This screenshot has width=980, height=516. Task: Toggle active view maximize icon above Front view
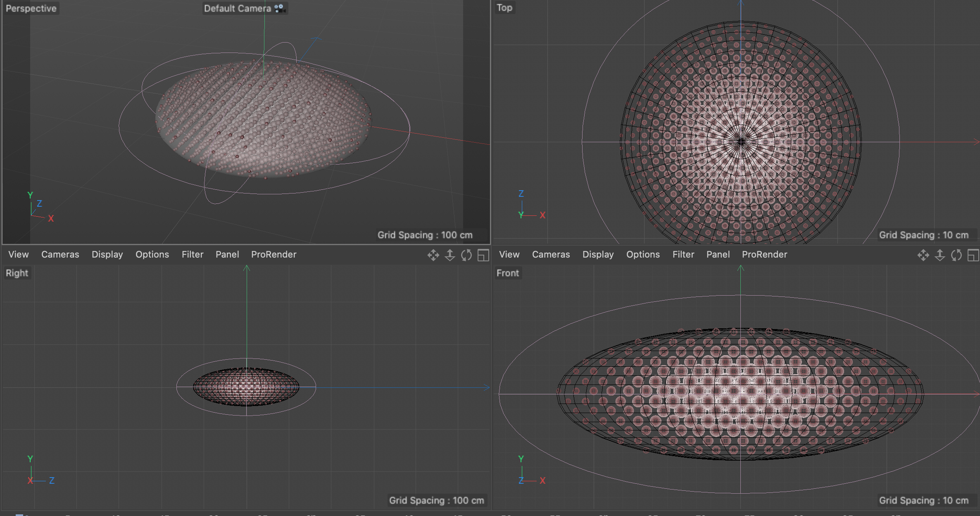[973, 255]
